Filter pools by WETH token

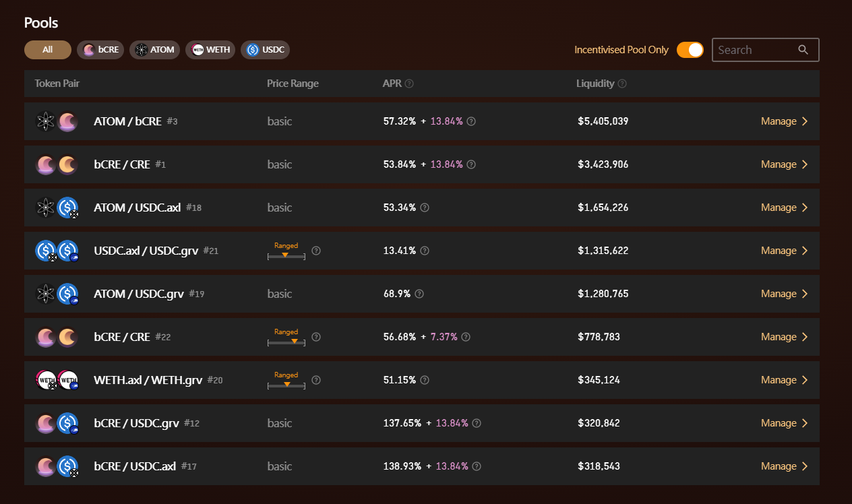[210, 50]
